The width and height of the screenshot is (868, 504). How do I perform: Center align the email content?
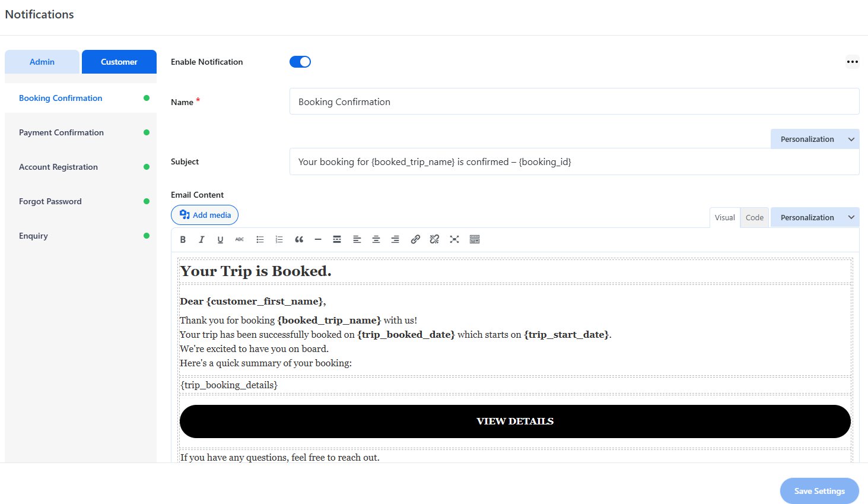(376, 239)
